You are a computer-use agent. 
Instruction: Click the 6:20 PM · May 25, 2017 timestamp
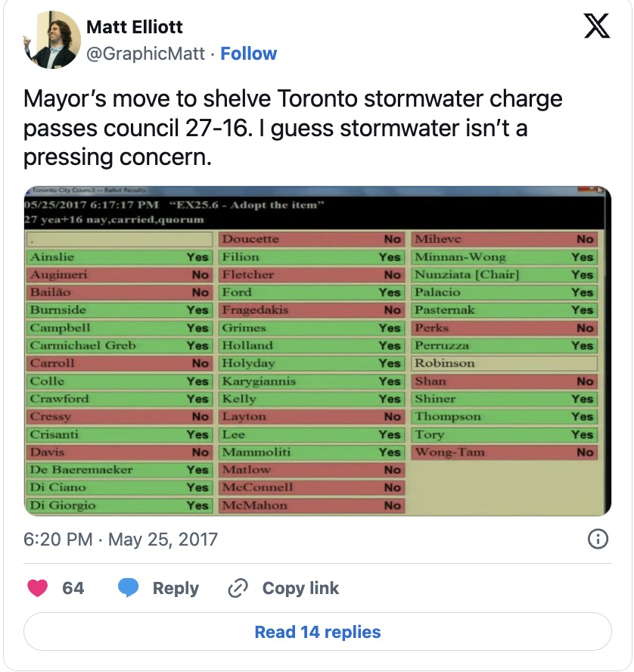point(120,540)
